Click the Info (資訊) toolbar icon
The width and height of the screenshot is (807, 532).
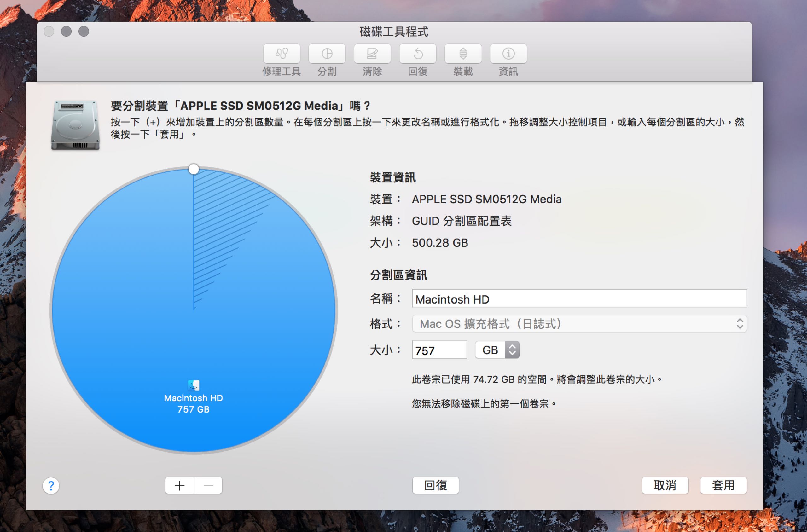click(508, 54)
